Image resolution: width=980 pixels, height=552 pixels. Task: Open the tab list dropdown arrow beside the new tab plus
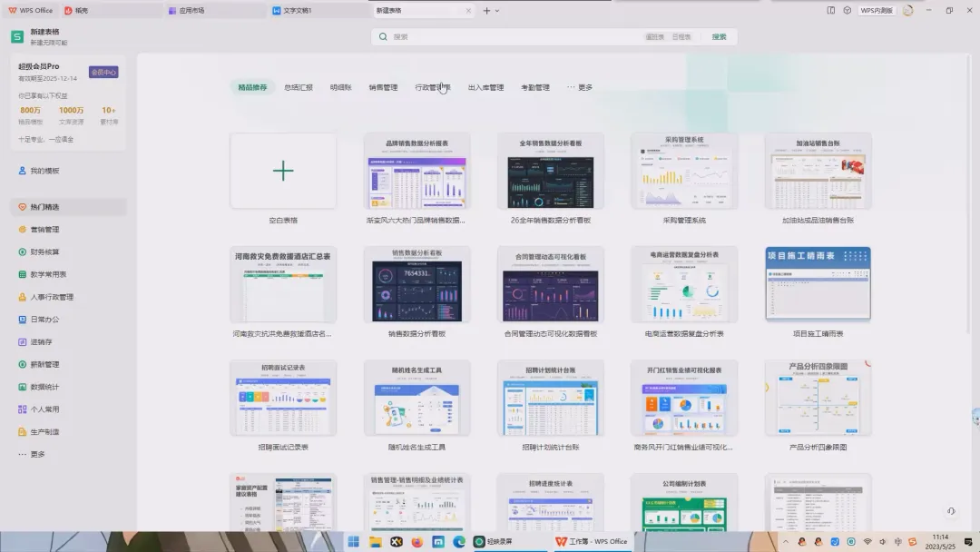497,11
